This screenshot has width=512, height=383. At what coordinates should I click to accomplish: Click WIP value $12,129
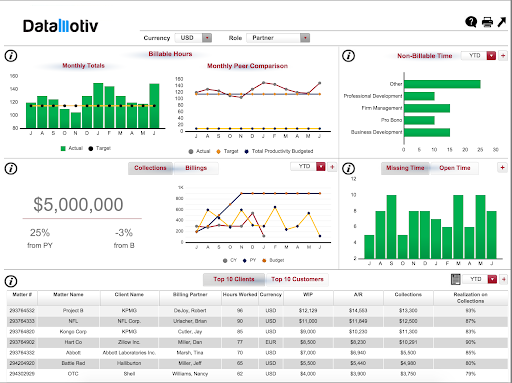(x=308, y=310)
